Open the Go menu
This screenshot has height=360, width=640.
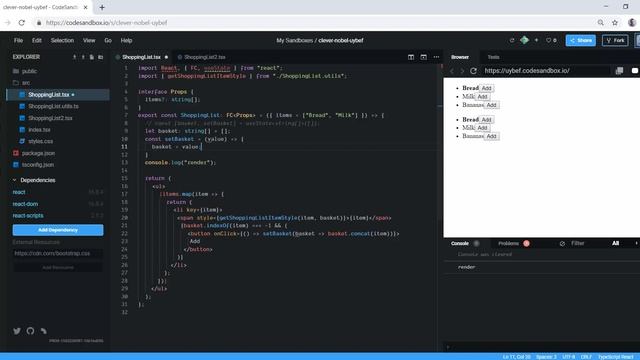(108, 40)
